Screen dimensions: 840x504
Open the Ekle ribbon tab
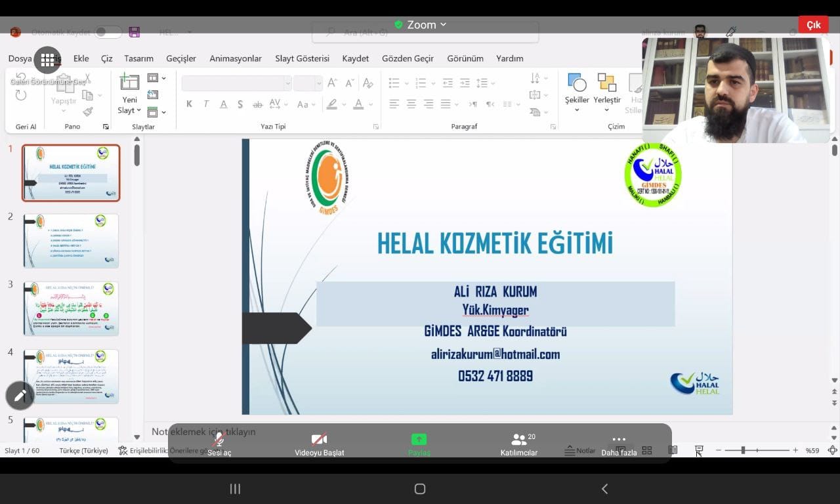81,58
